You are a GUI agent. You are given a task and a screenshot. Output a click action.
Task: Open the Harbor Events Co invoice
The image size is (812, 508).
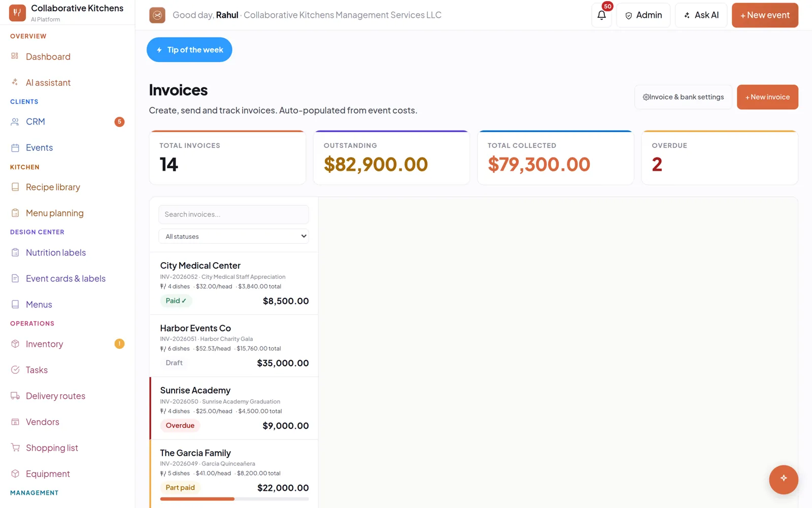point(234,346)
